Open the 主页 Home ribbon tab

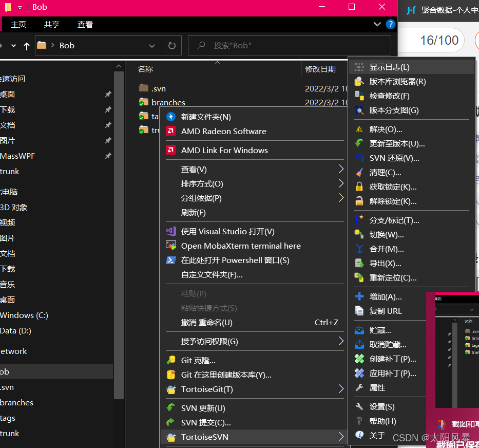point(18,25)
